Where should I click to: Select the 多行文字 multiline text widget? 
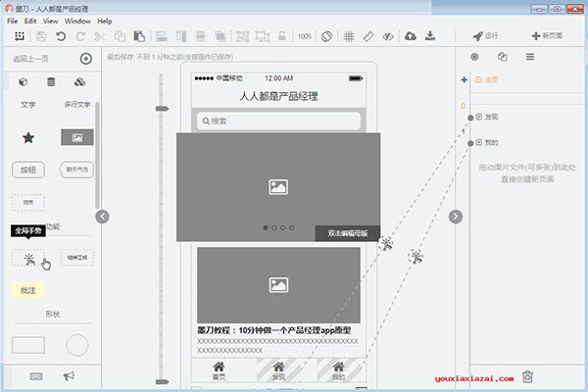click(77, 104)
